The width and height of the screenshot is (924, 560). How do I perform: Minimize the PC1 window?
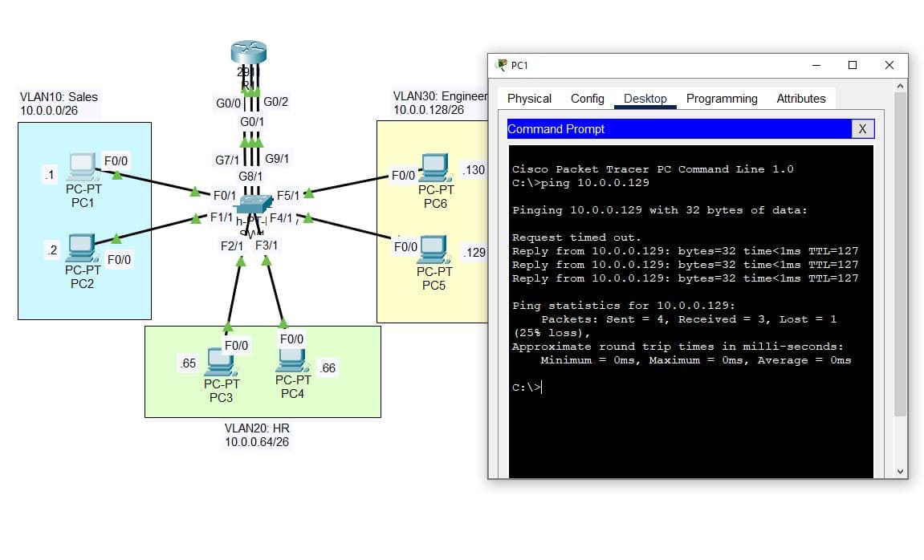[816, 65]
